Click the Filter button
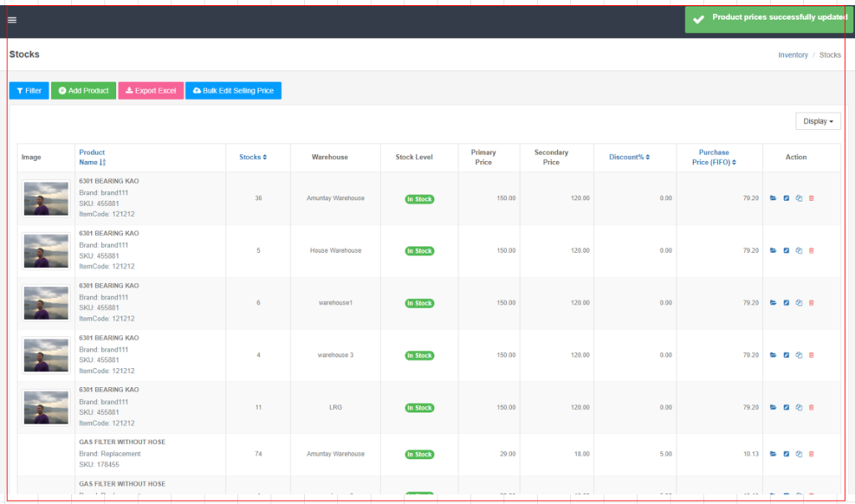Image resolution: width=855 pixels, height=504 pixels. tap(29, 90)
